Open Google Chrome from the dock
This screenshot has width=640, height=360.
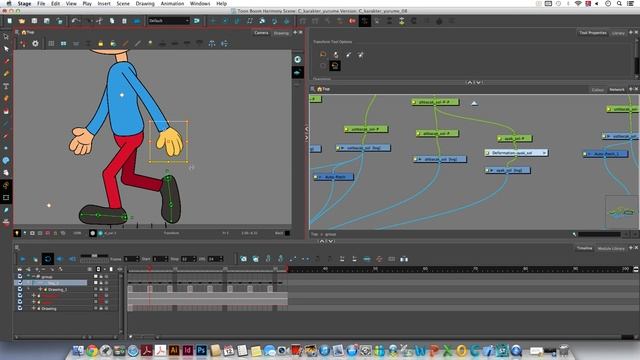(92, 350)
